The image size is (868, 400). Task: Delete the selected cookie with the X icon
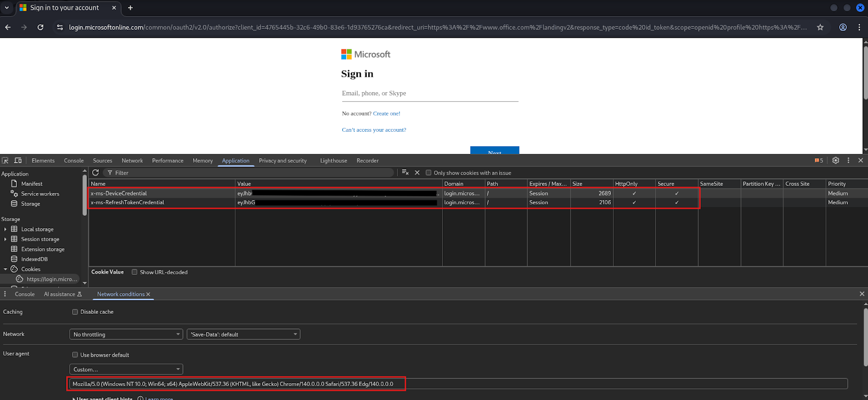tap(417, 172)
